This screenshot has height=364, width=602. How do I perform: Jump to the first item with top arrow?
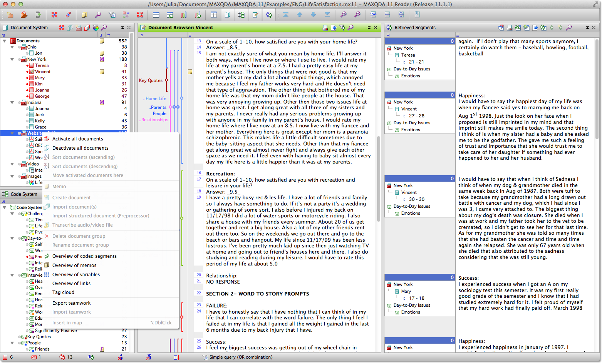[x=286, y=15]
